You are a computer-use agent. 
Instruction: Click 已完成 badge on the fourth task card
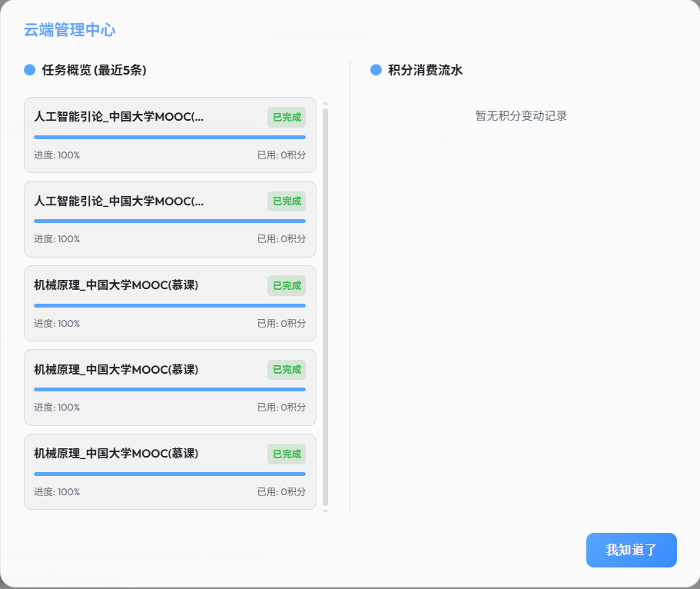tap(287, 370)
